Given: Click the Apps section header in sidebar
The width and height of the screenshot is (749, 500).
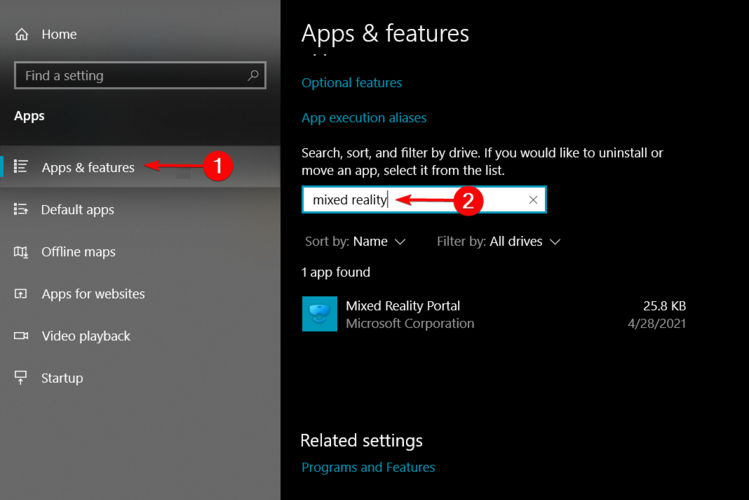Looking at the screenshot, I should click(29, 116).
